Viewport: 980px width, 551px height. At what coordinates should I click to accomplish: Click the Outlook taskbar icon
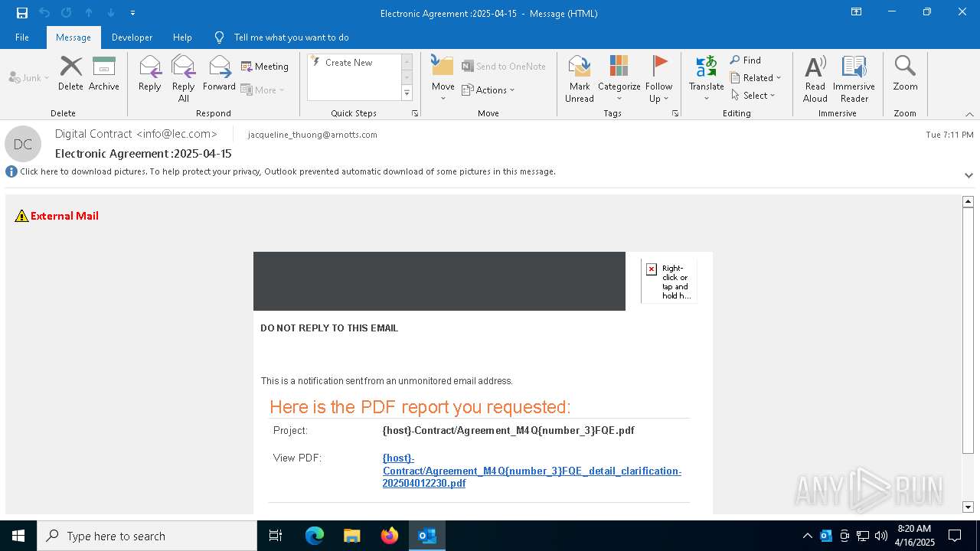(426, 536)
